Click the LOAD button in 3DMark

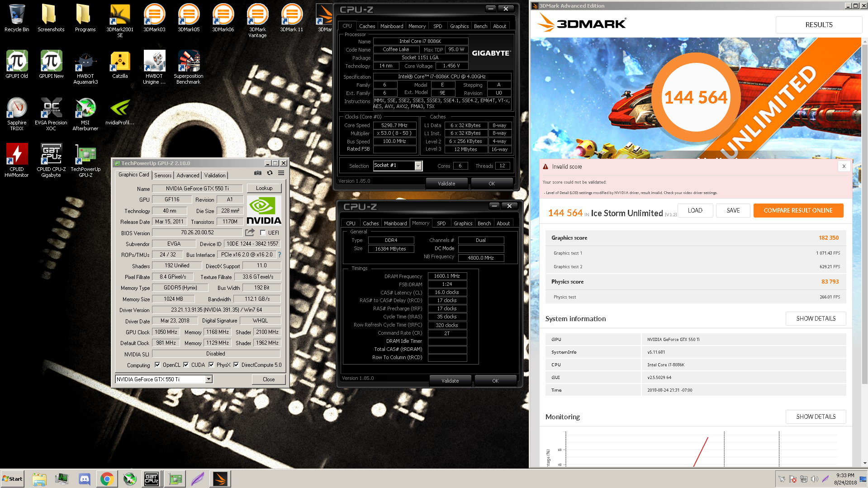[x=695, y=210]
